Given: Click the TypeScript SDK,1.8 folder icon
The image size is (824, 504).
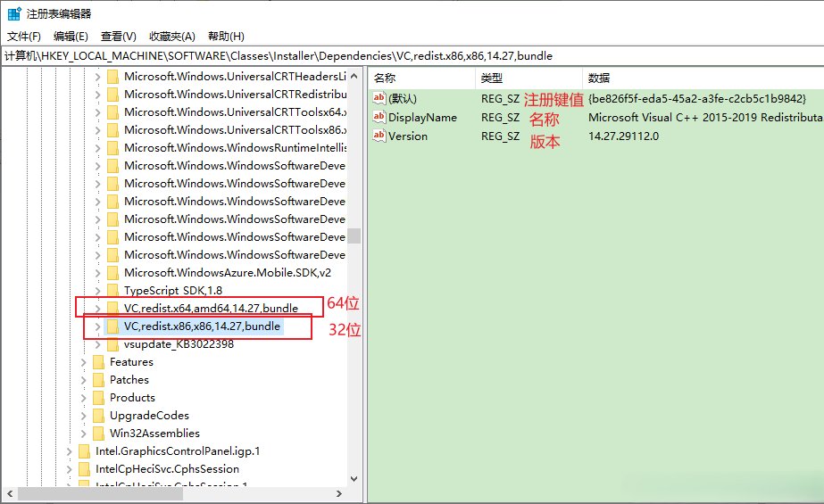Looking at the screenshot, I should tap(112, 290).
